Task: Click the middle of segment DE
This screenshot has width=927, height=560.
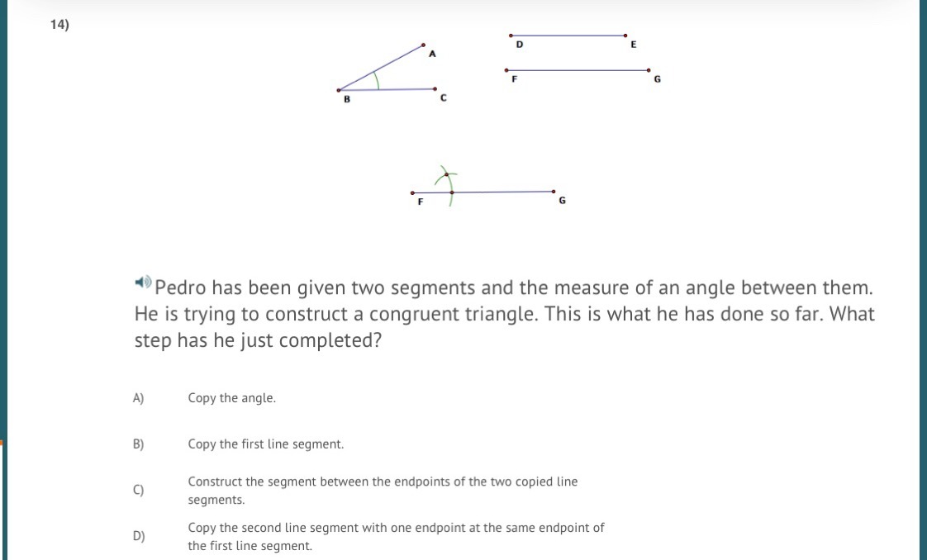Action: click(568, 36)
